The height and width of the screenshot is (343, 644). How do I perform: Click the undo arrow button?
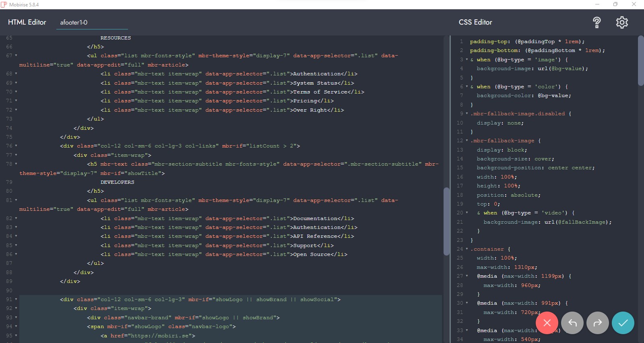[572, 323]
